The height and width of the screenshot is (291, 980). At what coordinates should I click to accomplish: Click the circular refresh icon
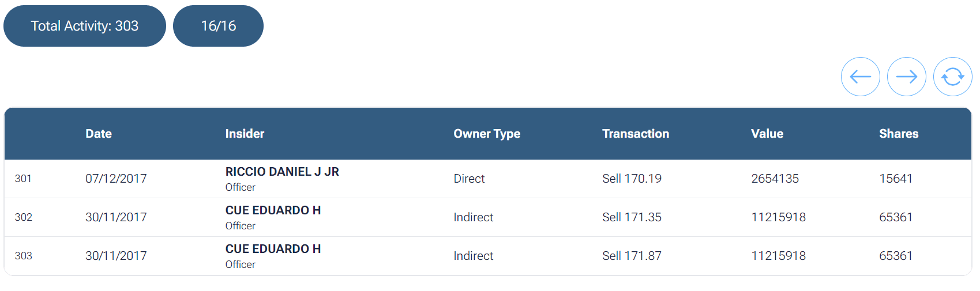(952, 77)
